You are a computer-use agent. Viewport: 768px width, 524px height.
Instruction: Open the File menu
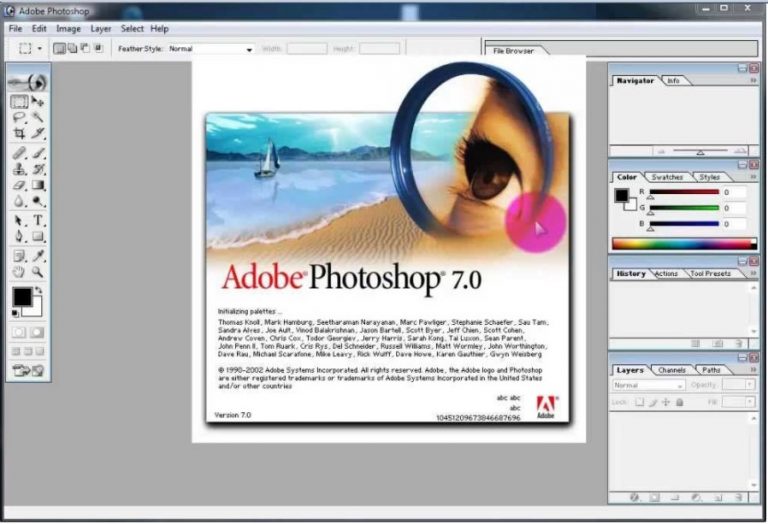tap(16, 28)
